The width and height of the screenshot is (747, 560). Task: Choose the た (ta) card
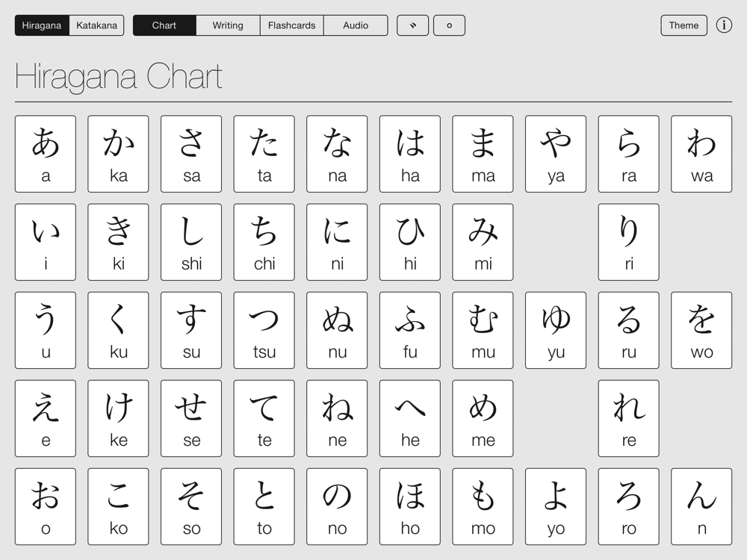pos(264,154)
